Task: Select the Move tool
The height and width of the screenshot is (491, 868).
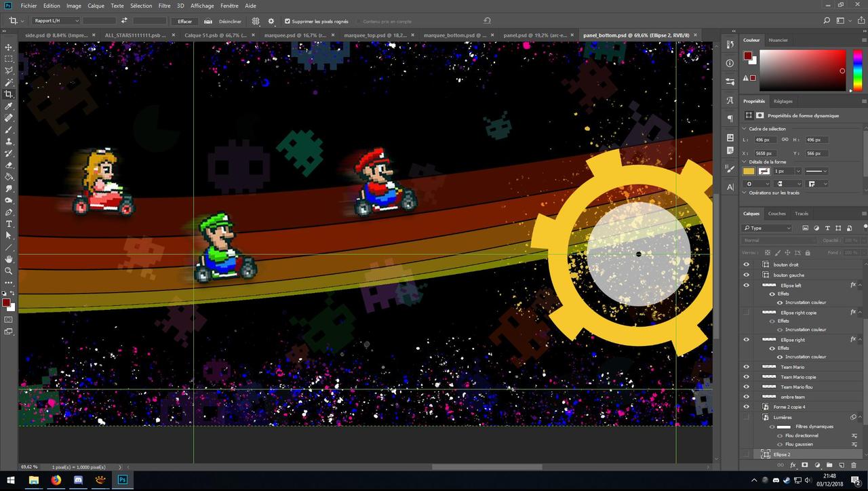Action: tap(9, 47)
